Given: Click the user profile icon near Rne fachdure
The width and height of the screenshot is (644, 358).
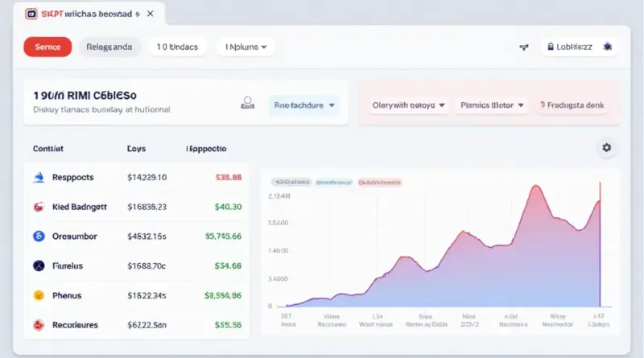Looking at the screenshot, I should pos(247,104).
